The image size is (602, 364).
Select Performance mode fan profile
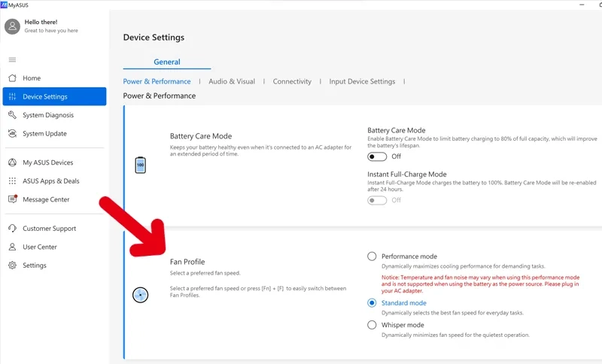tap(372, 256)
